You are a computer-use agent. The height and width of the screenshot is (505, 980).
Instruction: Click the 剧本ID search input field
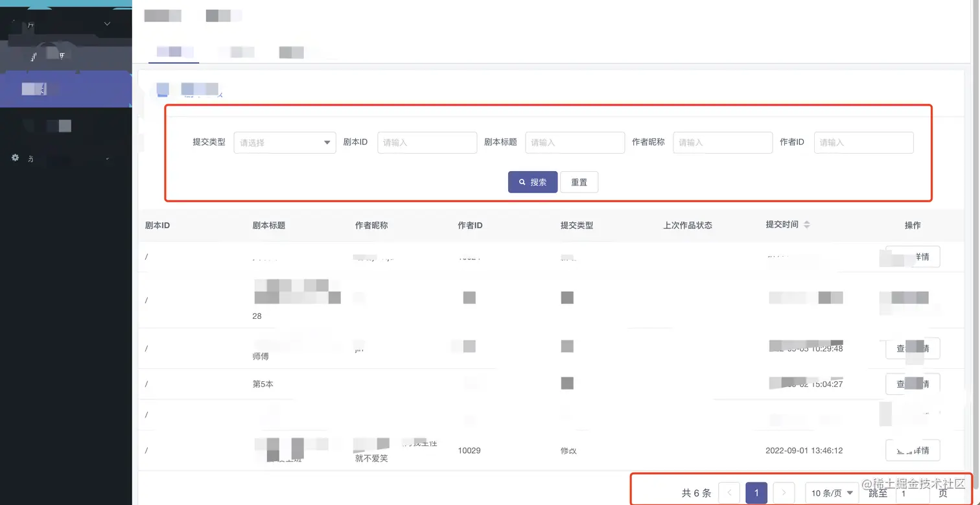click(x=427, y=143)
